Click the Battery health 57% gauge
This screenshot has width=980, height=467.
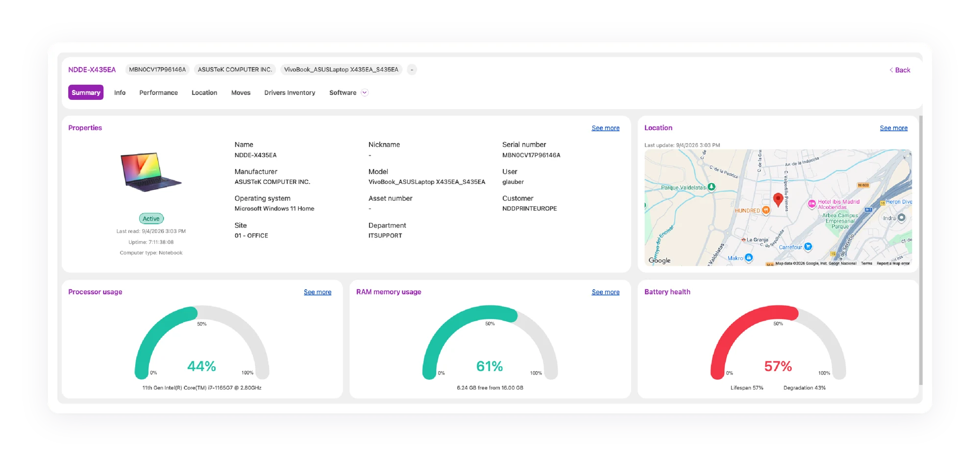coord(778,343)
